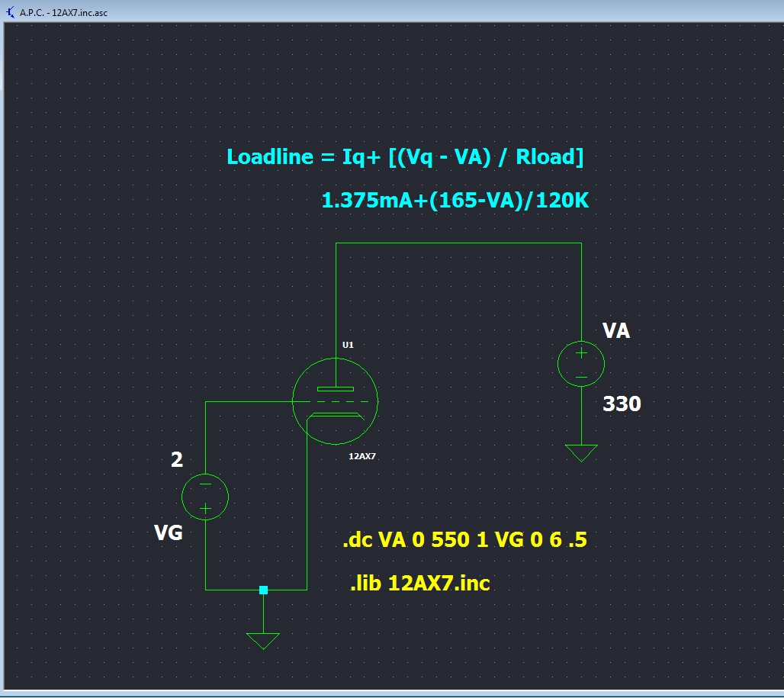Click the Loadline formula comment text
This screenshot has width=784, height=698.
[x=405, y=157]
